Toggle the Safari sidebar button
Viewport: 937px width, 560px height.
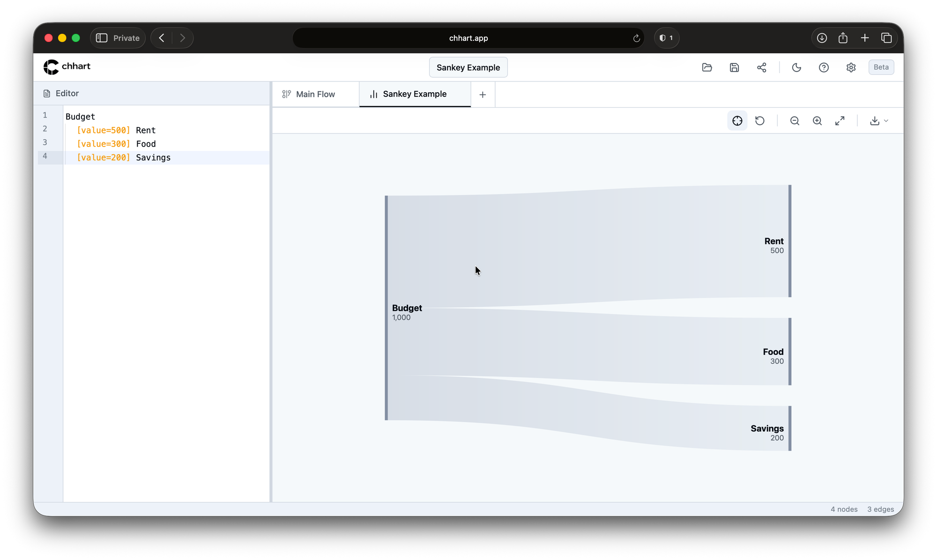tap(102, 38)
